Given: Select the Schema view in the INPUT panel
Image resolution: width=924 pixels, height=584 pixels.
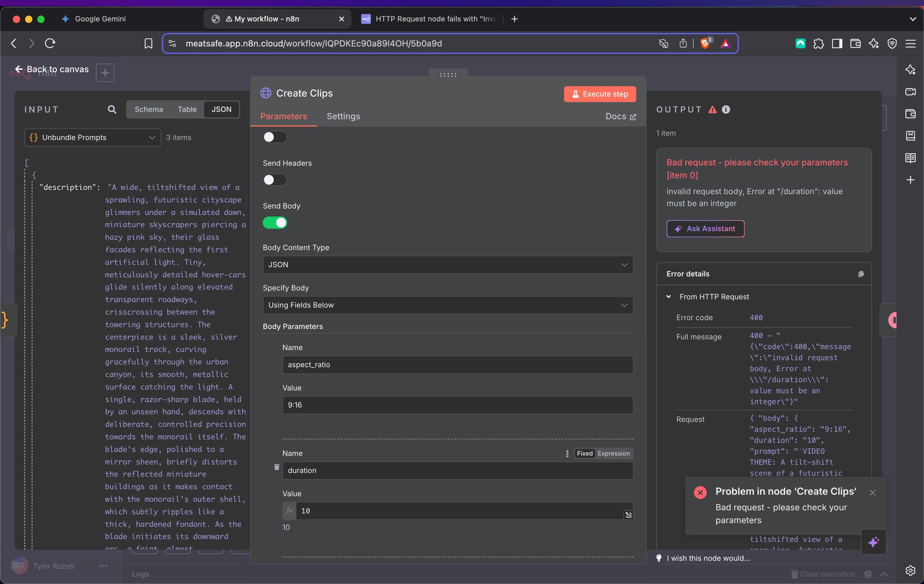Looking at the screenshot, I should tap(149, 109).
